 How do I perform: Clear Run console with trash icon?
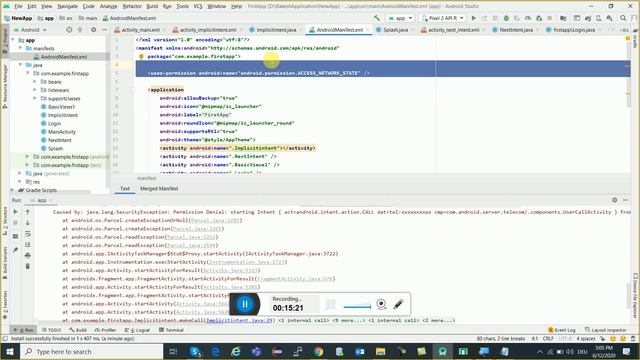(x=27, y=266)
